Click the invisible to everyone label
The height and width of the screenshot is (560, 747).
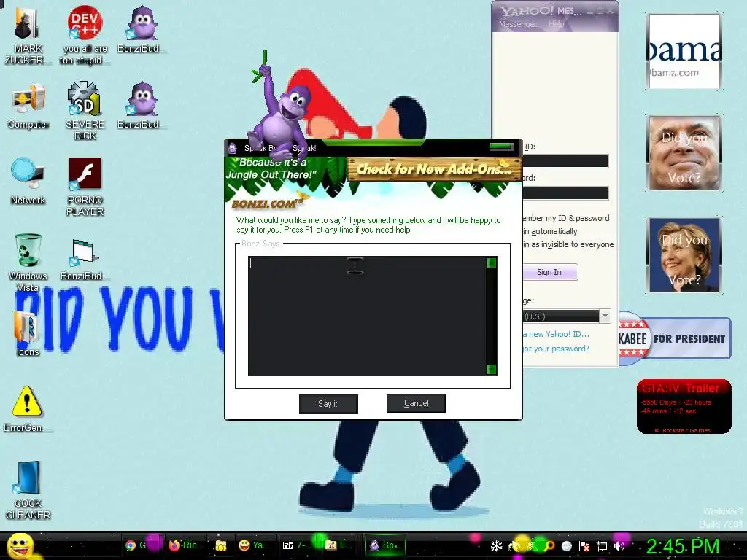coord(568,244)
